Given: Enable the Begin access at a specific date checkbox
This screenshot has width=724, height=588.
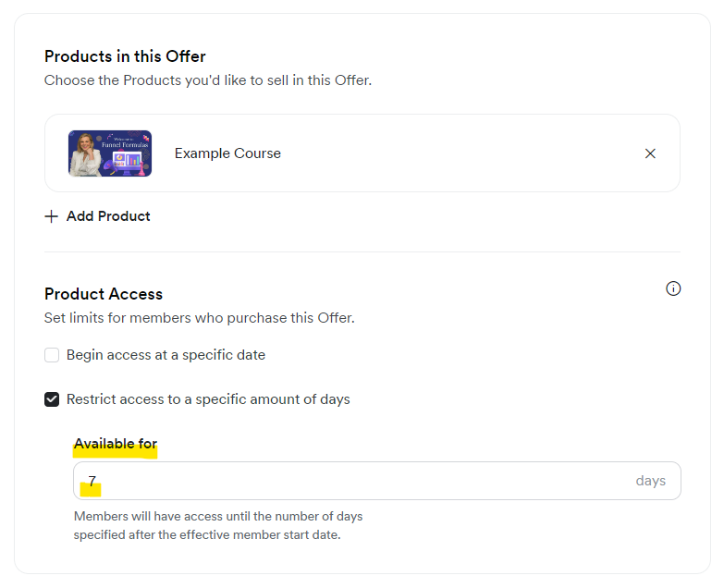Looking at the screenshot, I should tap(52, 355).
